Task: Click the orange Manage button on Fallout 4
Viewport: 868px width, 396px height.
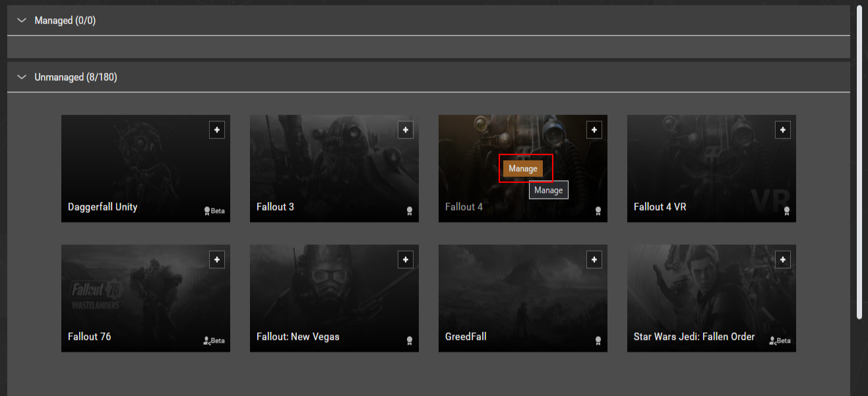Action: pyautogui.click(x=523, y=169)
